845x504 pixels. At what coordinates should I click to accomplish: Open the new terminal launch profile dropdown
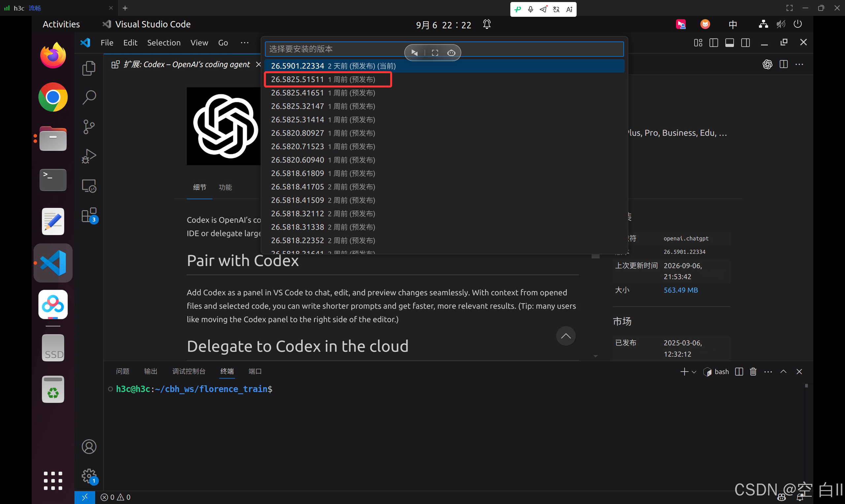(x=694, y=372)
